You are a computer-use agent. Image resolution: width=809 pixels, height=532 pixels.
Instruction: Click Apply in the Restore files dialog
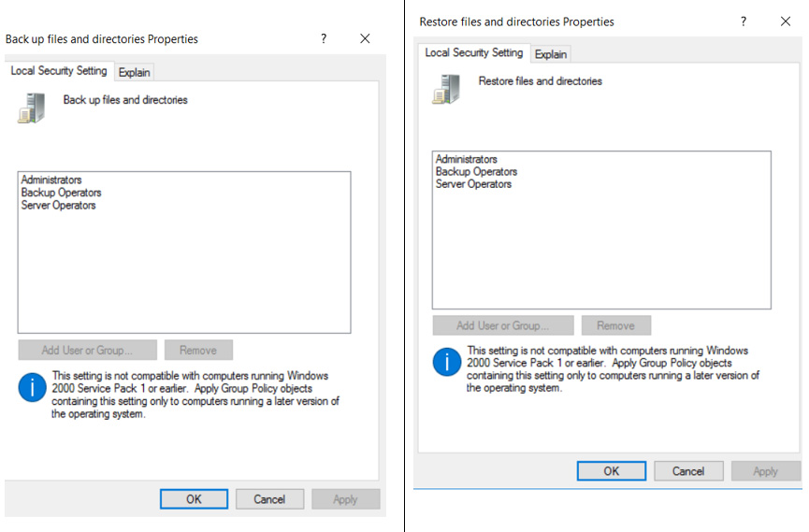click(x=766, y=471)
